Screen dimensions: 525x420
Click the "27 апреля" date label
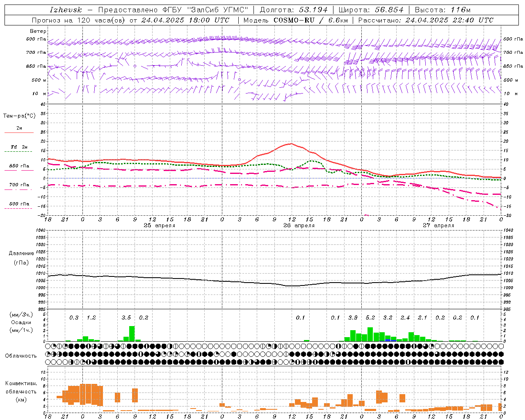(x=438, y=226)
